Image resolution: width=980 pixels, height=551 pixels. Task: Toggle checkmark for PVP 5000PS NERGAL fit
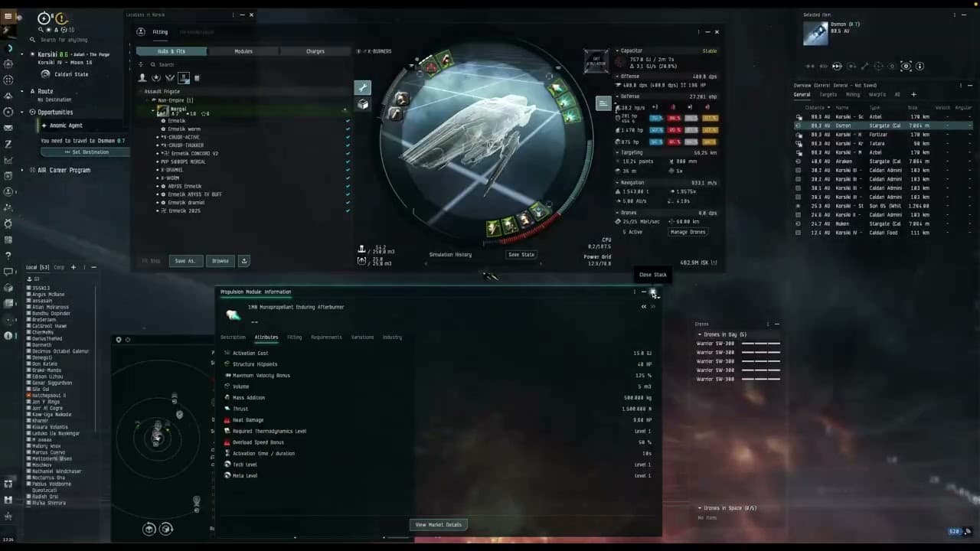(348, 162)
